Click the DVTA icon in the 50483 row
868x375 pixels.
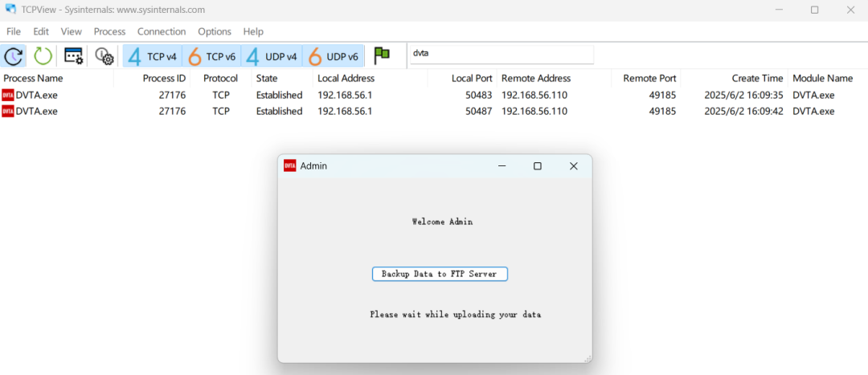(8, 95)
